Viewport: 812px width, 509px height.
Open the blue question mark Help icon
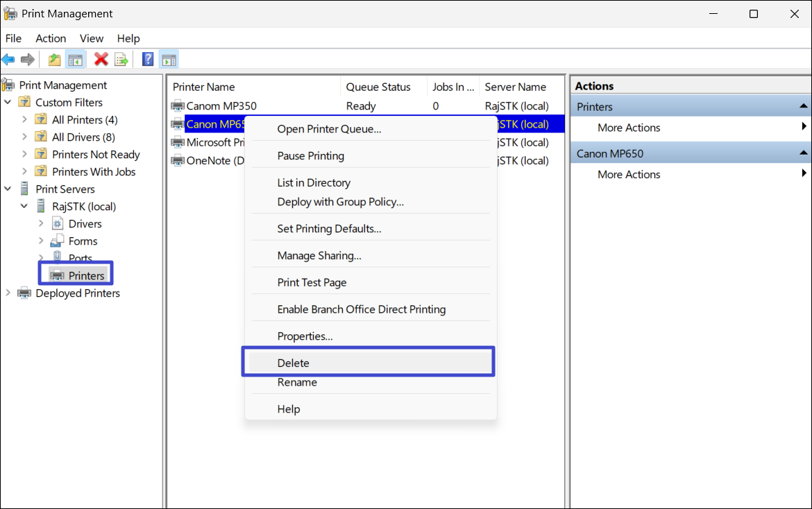click(x=148, y=60)
